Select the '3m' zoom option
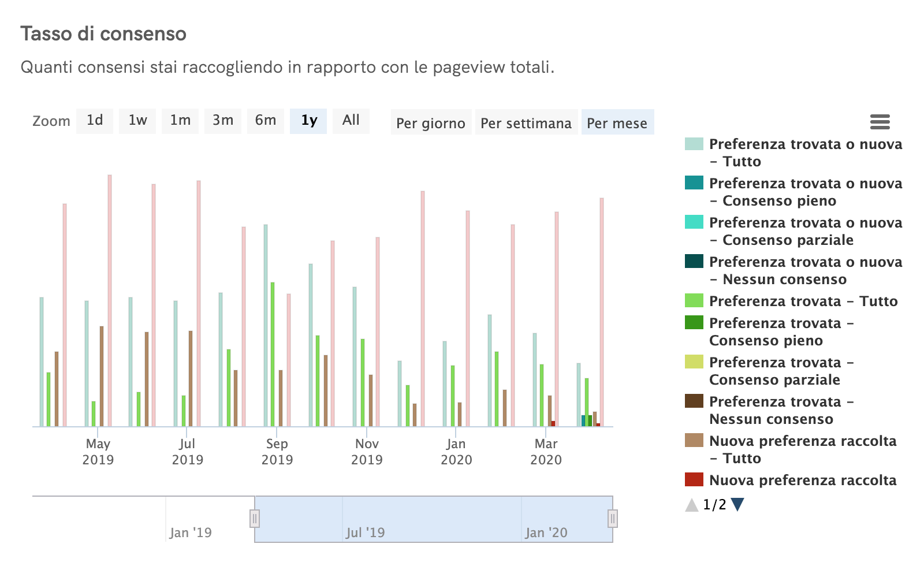 pyautogui.click(x=223, y=121)
